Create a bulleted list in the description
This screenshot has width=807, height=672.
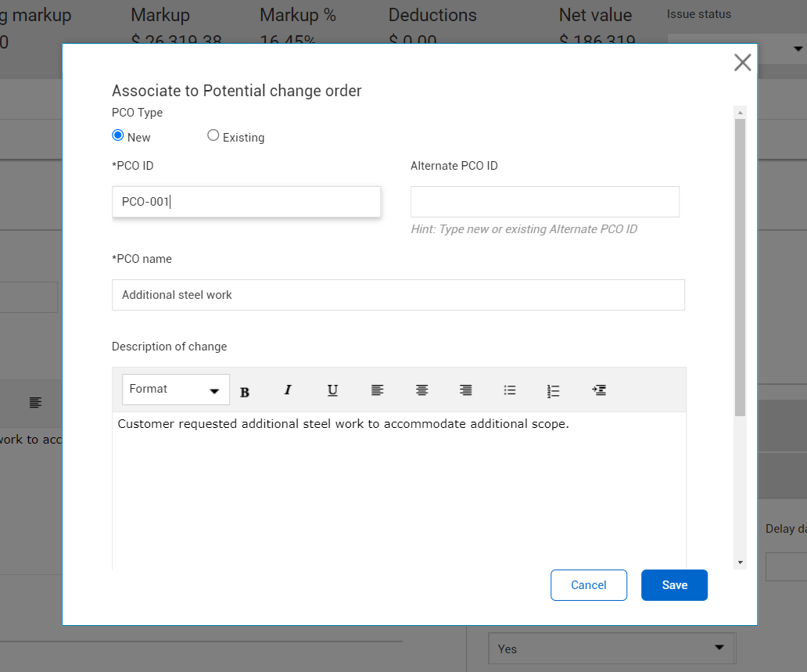coord(510,390)
